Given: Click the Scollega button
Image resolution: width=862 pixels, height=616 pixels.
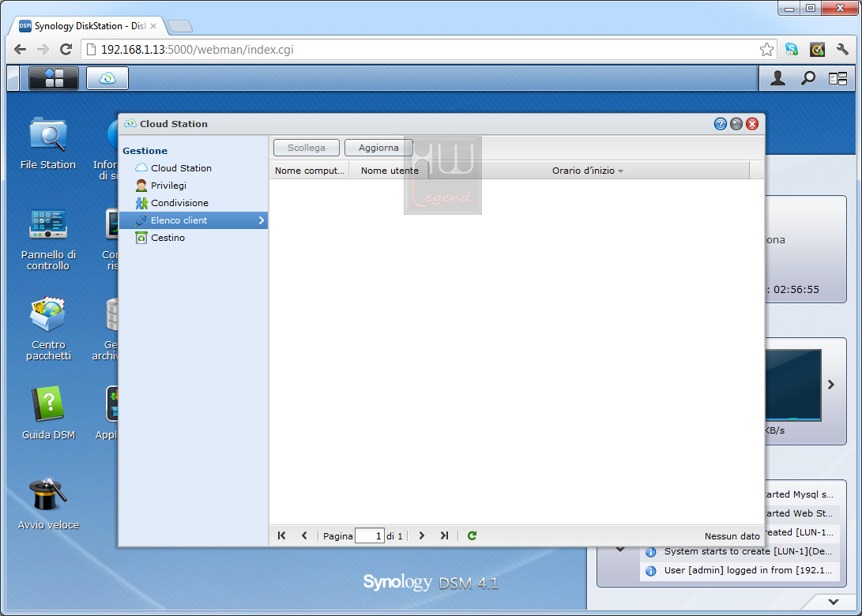Looking at the screenshot, I should pyautogui.click(x=307, y=148).
